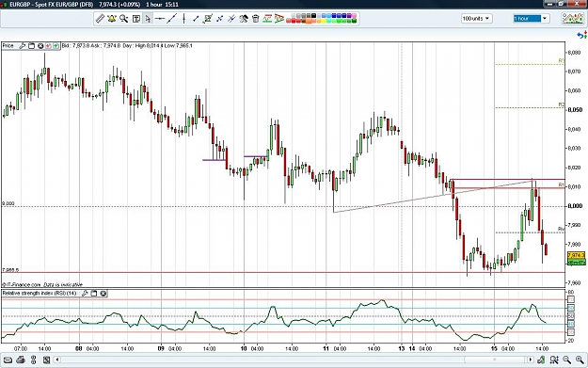Click the zoom-fit icon left of zoom out

coord(554,360)
